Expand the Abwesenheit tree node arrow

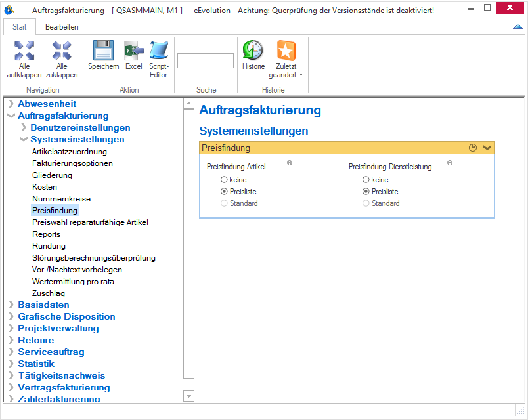pyautogui.click(x=11, y=104)
